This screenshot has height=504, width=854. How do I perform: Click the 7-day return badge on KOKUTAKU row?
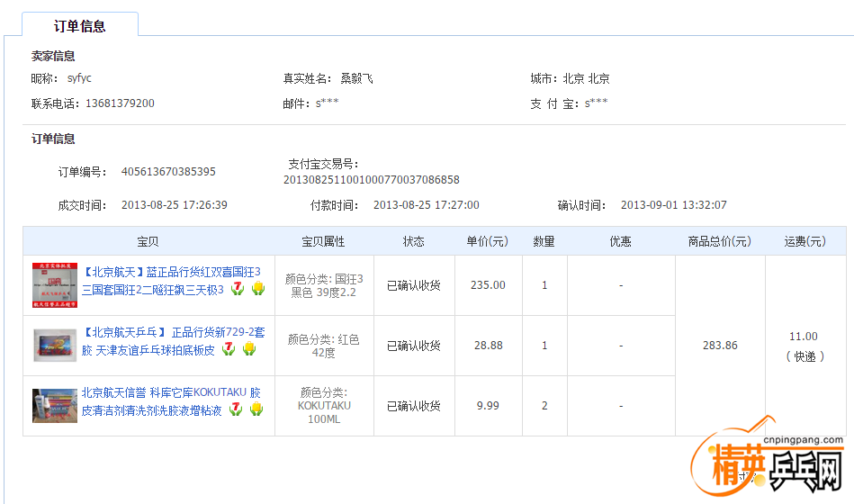pyautogui.click(x=236, y=409)
